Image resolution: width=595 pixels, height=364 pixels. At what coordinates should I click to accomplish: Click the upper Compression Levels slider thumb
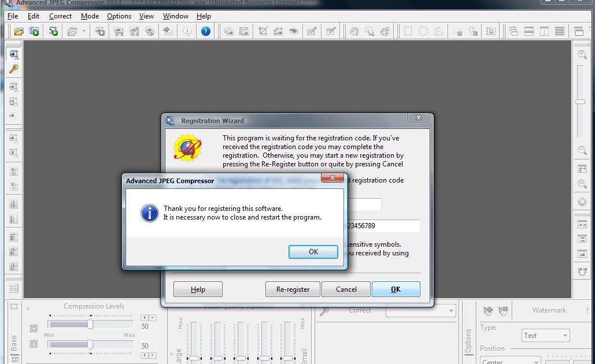(x=90, y=324)
